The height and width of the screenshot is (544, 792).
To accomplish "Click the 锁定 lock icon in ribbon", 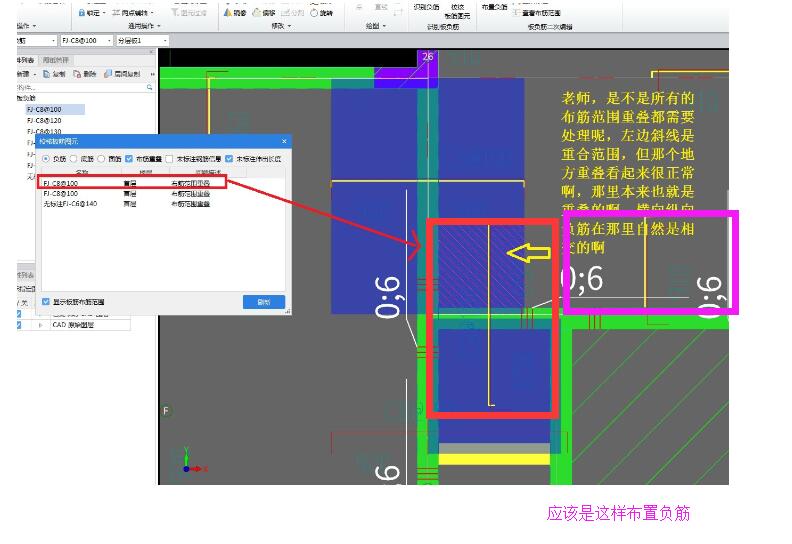I will [x=82, y=13].
